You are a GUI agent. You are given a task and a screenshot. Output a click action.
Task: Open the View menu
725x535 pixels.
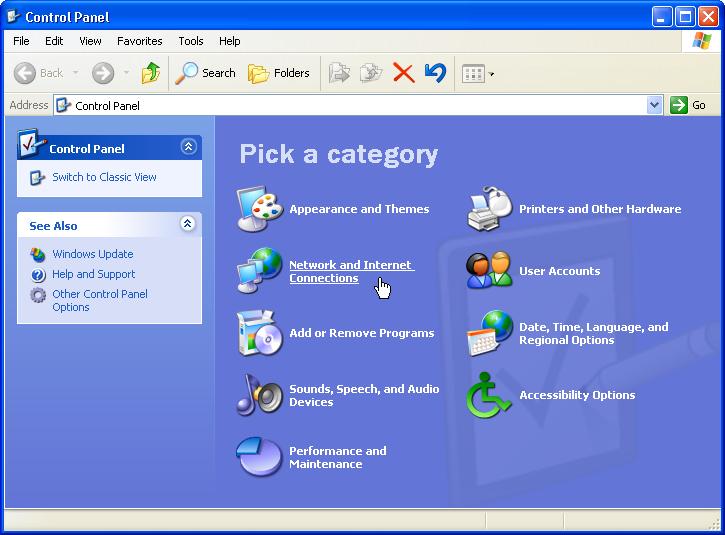point(90,41)
